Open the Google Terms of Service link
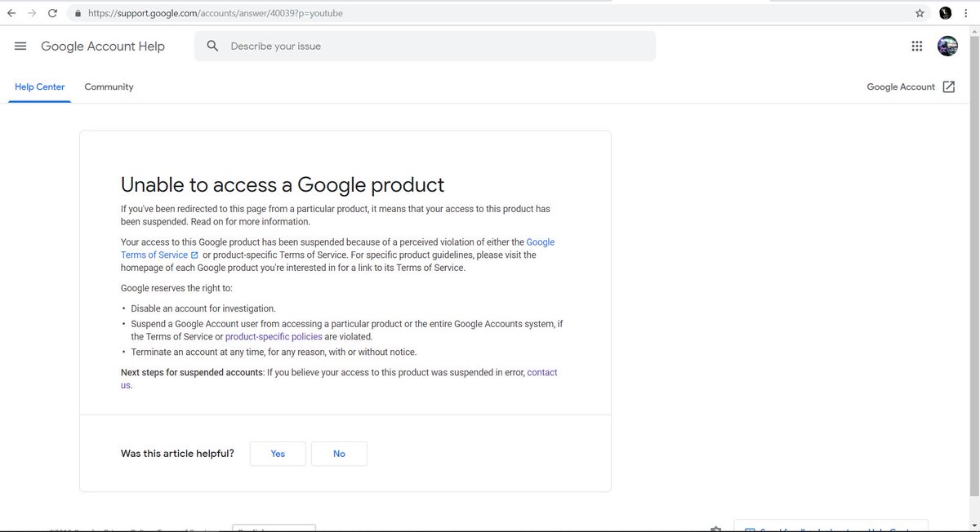The width and height of the screenshot is (980, 532). [x=337, y=249]
